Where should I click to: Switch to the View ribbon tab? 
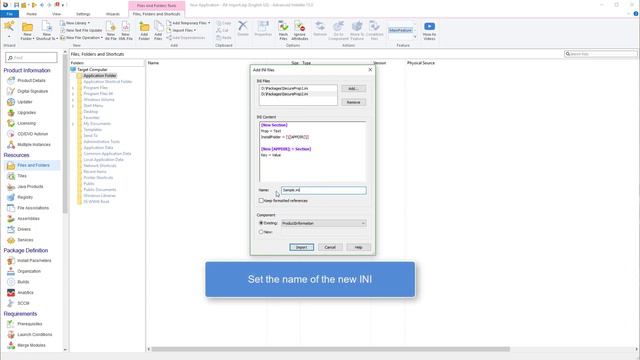click(56, 14)
